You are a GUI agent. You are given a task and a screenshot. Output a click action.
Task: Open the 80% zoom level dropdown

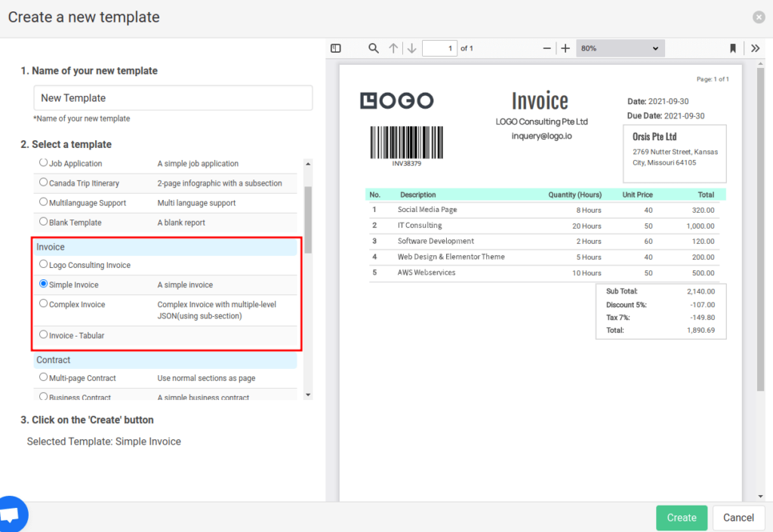pos(621,48)
